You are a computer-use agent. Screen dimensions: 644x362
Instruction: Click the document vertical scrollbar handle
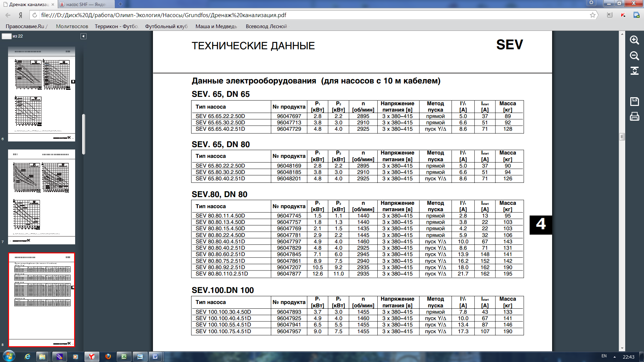click(622, 137)
